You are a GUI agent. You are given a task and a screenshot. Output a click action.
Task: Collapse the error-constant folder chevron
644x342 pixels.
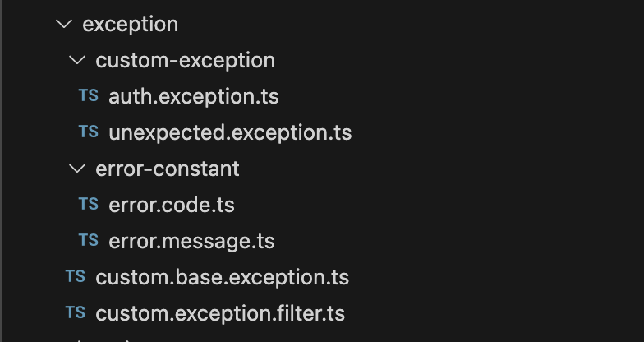[x=77, y=169]
